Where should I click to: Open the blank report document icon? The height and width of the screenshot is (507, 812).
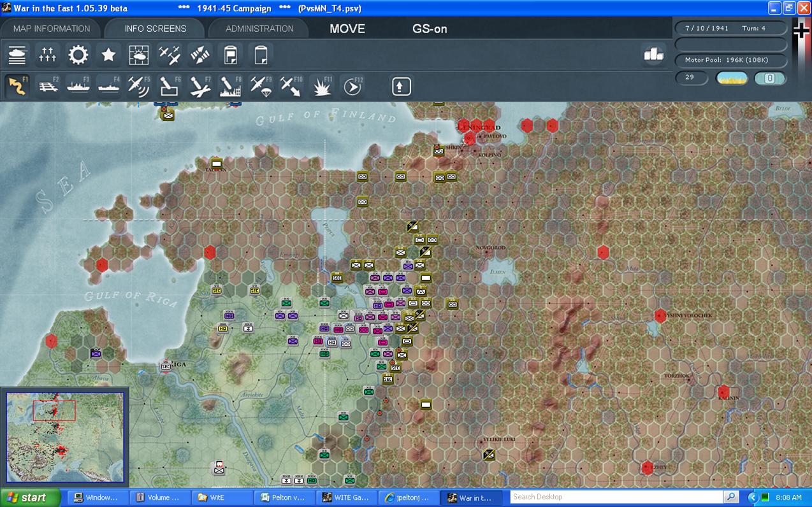coord(261,55)
